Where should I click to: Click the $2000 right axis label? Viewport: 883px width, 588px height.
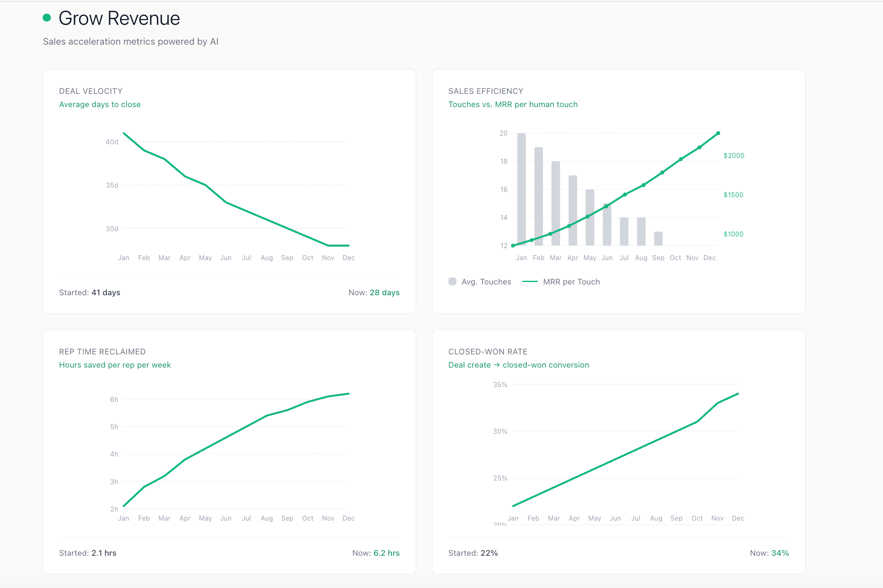click(x=734, y=155)
